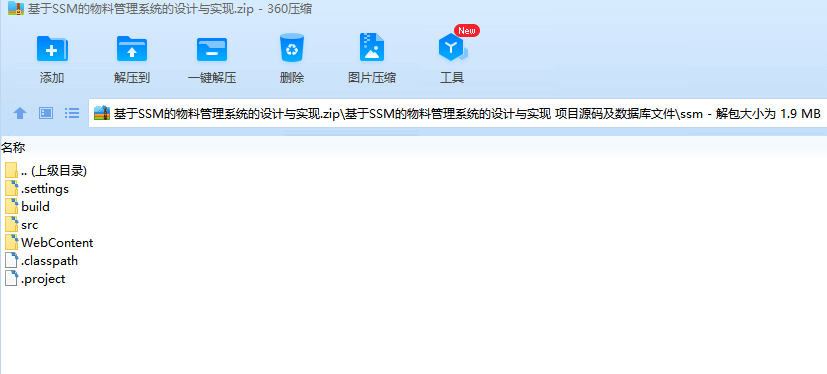Select the .settings folder
Viewport: 827px width, 374px height.
pos(37,189)
